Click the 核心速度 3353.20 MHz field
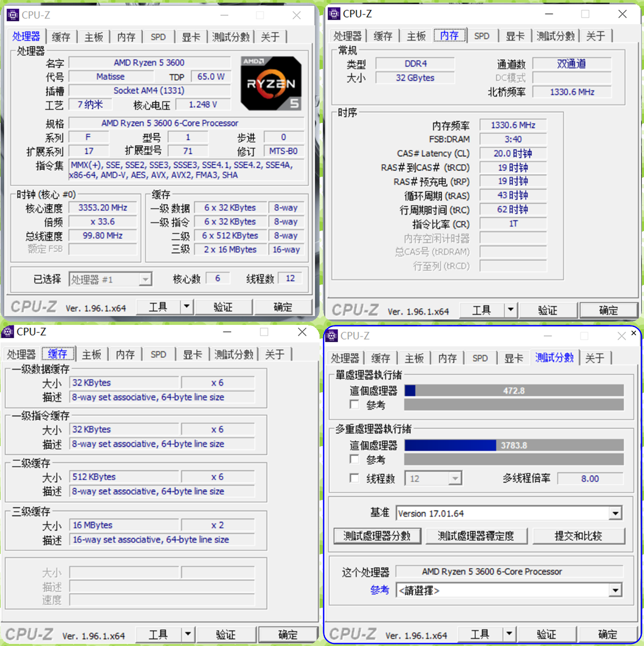The image size is (644, 646). point(102,207)
